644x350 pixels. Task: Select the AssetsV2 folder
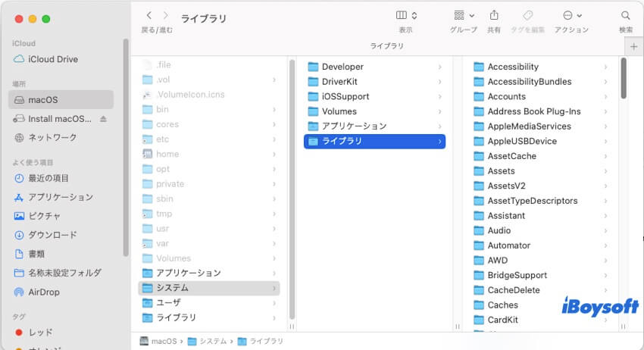540,186
